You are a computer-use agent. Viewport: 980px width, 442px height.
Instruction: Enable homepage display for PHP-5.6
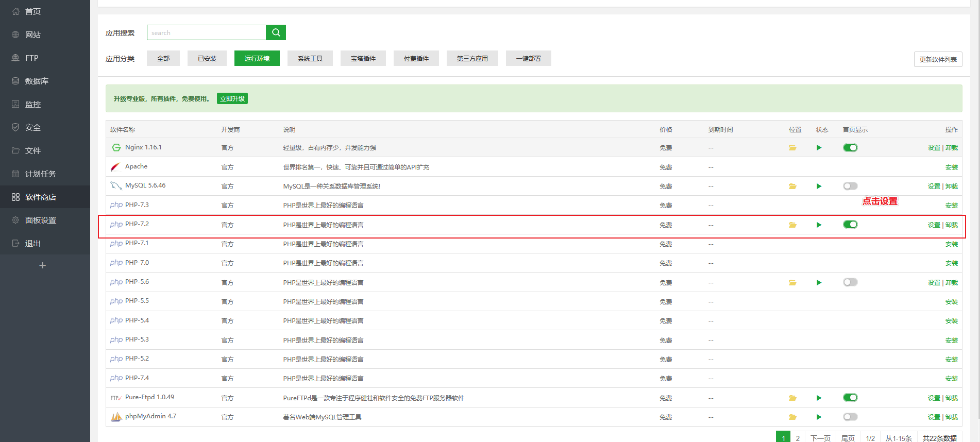(850, 282)
